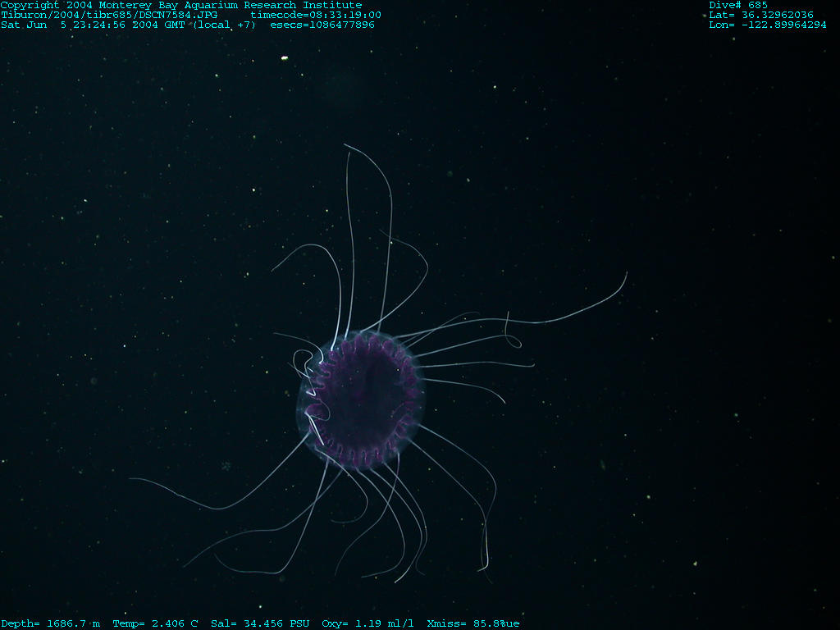
Task: Click the Sat Jun 5 2004 GMT timestamp
Action: click(127, 25)
